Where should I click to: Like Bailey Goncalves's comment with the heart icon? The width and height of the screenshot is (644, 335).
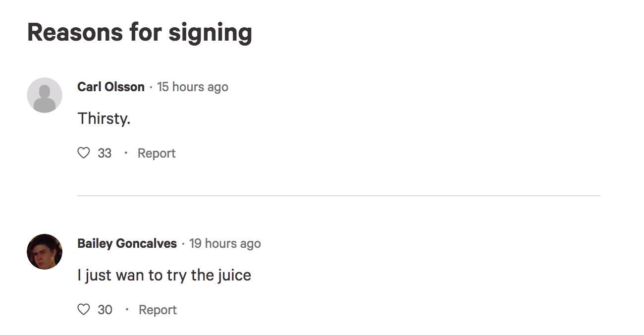(x=84, y=310)
